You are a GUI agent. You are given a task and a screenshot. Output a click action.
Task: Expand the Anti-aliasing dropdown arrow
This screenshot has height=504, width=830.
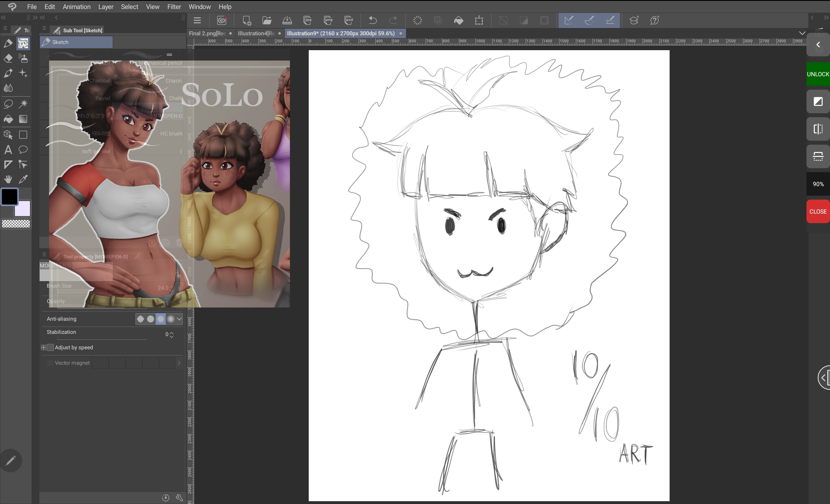pos(179,319)
